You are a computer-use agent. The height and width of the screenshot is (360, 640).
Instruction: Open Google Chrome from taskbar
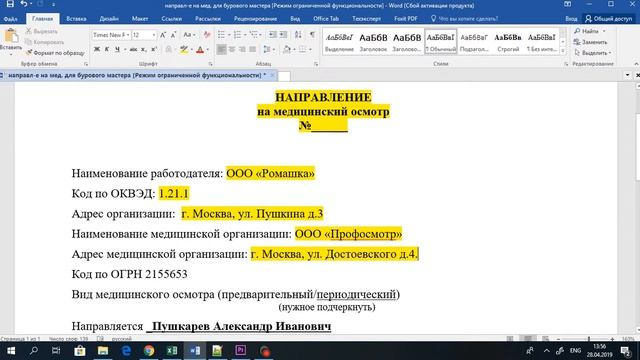[x=149, y=351]
